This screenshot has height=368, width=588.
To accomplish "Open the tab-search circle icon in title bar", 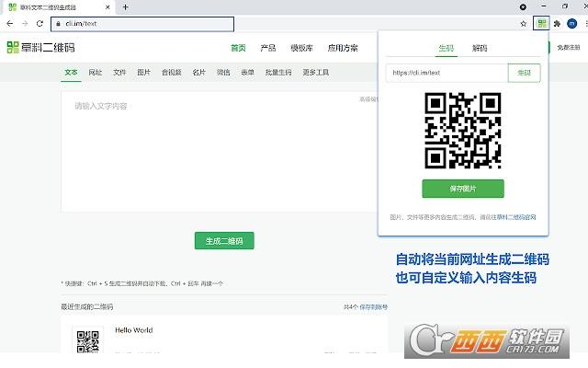I will [x=523, y=6].
